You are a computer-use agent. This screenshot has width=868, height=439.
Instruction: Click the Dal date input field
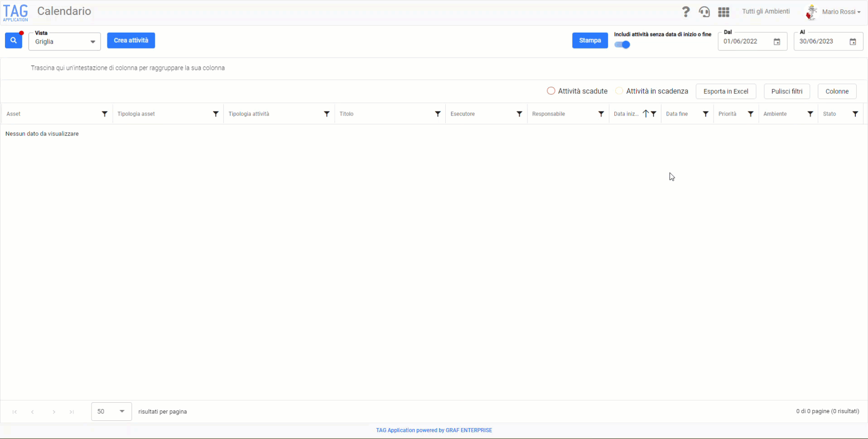[x=746, y=41]
